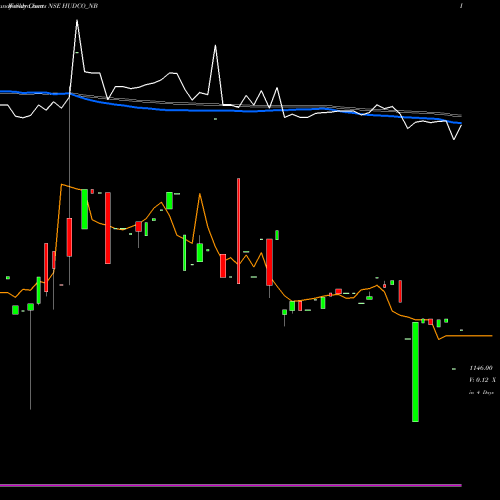Click the NSE HUDCO_NB chart title
Image resolution: width=500 pixels, height=500 pixels.
73,6
